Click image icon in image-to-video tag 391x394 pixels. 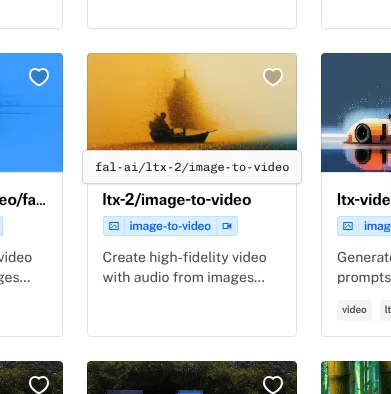[114, 226]
